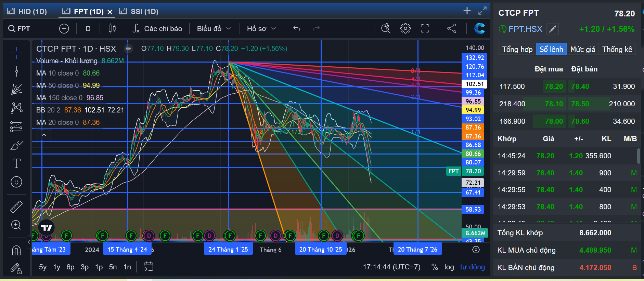Open the Thống kê tab
This screenshot has height=281, width=644.
click(x=617, y=49)
